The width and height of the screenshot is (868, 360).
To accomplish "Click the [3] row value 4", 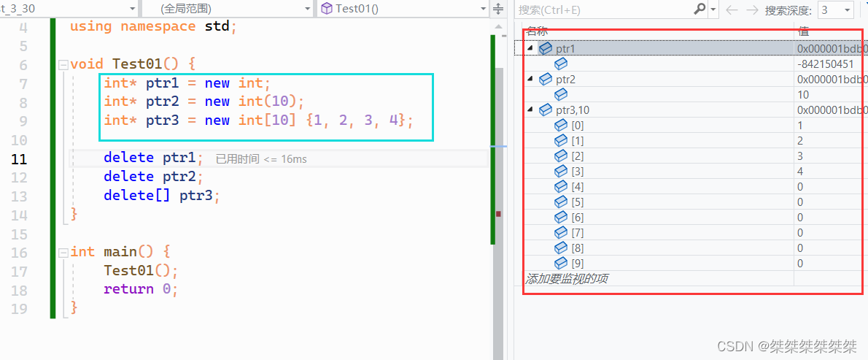I will [800, 171].
